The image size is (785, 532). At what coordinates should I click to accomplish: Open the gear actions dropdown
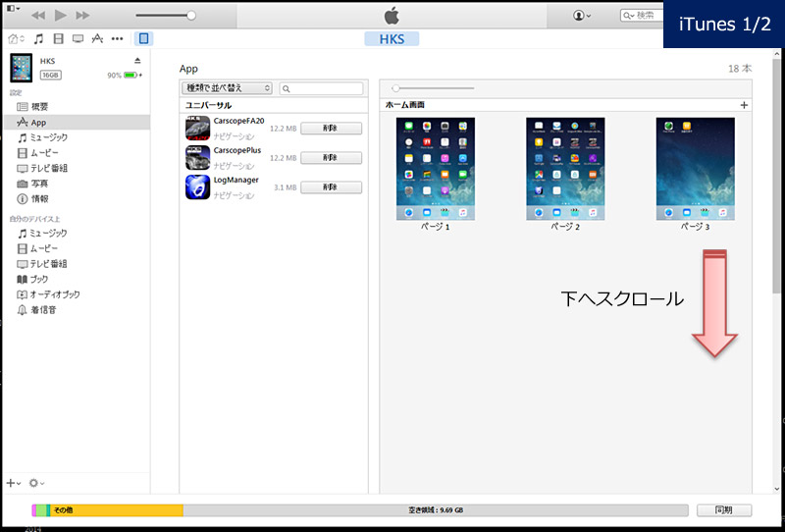(36, 483)
